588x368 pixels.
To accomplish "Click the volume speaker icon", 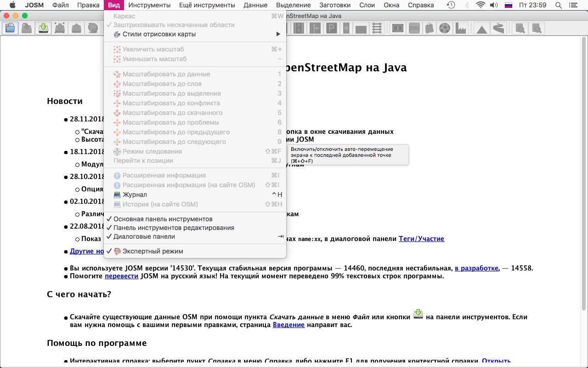I will [494, 5].
